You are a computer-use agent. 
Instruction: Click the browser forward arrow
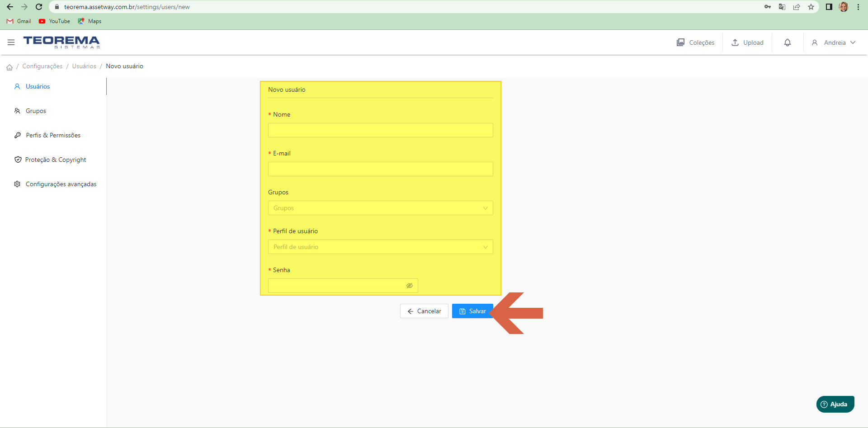tap(24, 7)
